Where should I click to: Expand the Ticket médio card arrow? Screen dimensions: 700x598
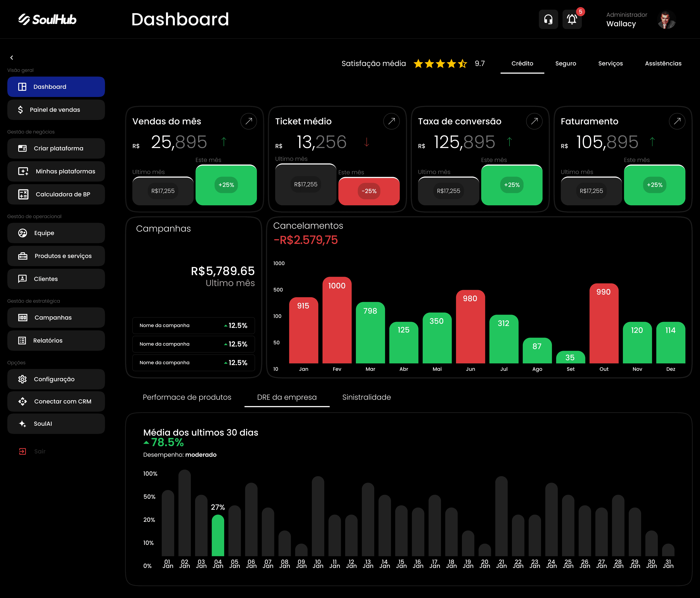click(391, 121)
